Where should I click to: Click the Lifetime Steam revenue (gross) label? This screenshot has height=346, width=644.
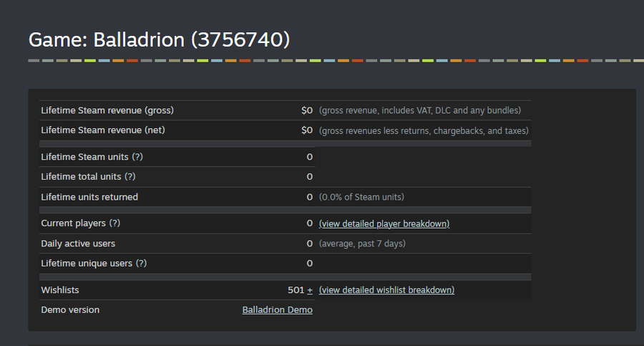tap(107, 110)
